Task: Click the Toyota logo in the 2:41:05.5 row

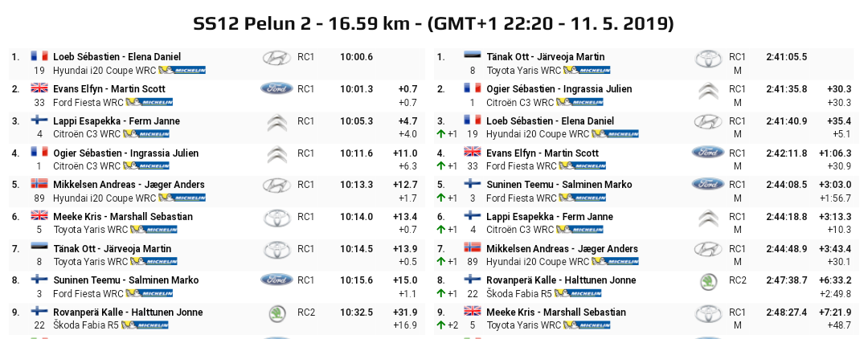Action: pyautogui.click(x=708, y=58)
